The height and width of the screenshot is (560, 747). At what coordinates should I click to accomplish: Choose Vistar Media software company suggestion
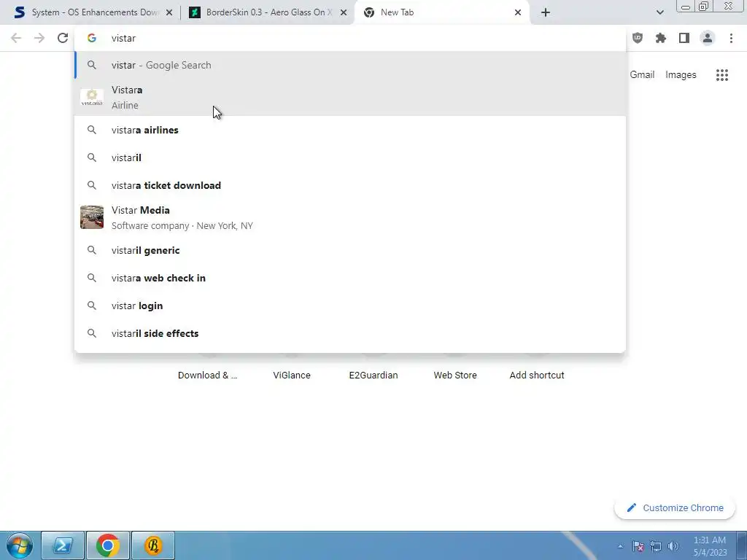[x=350, y=217]
